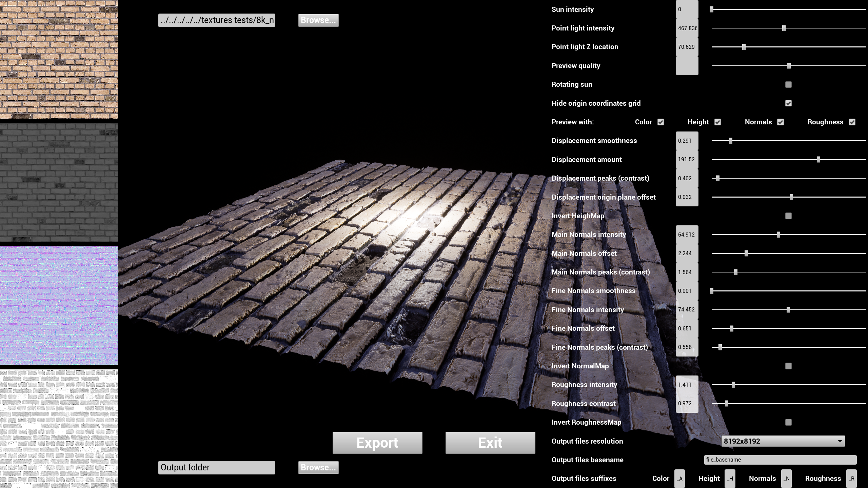This screenshot has height=488, width=868.
Task: Click the Exit button
Action: tap(490, 443)
